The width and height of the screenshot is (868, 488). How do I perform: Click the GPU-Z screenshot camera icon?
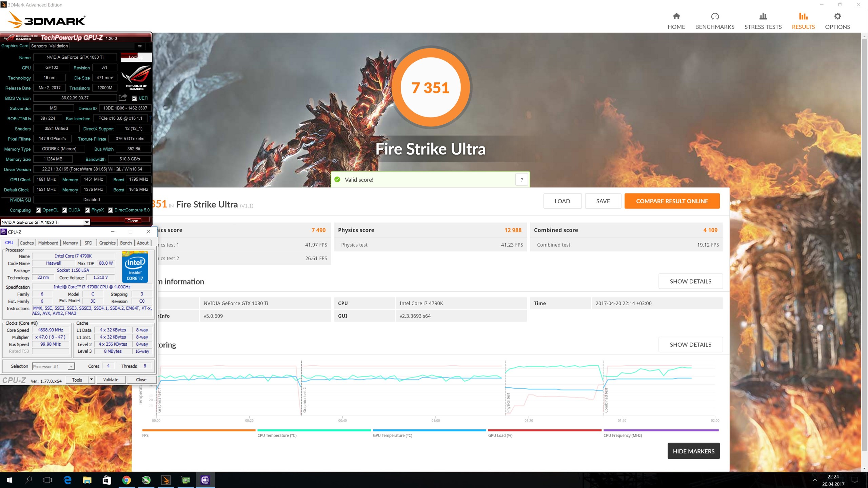pyautogui.click(x=140, y=46)
